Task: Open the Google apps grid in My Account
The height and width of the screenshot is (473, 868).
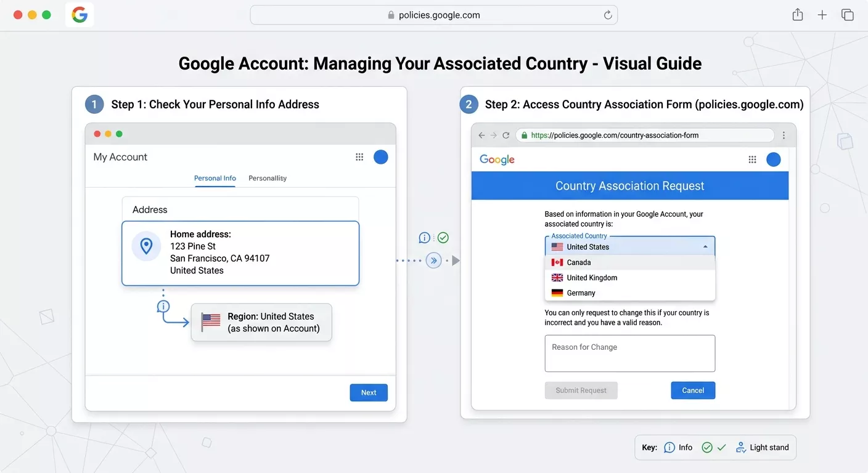Action: click(359, 157)
